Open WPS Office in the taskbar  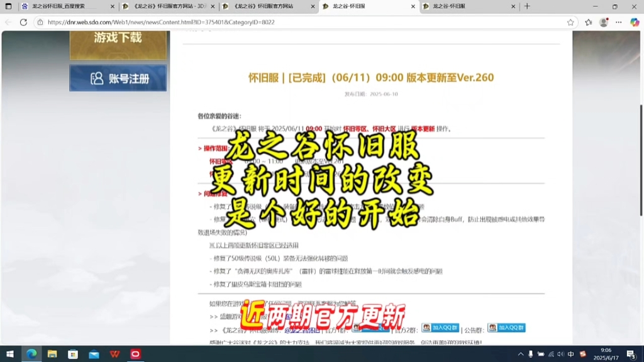coord(114,354)
